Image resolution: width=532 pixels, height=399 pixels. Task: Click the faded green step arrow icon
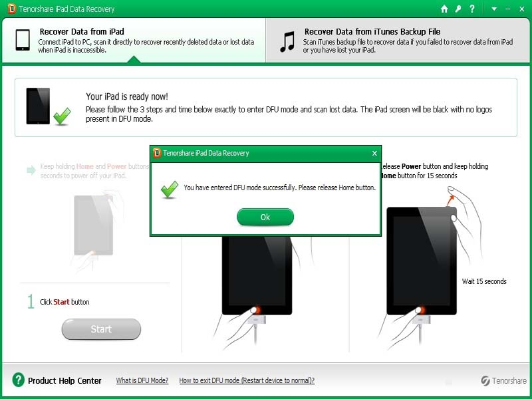click(31, 170)
